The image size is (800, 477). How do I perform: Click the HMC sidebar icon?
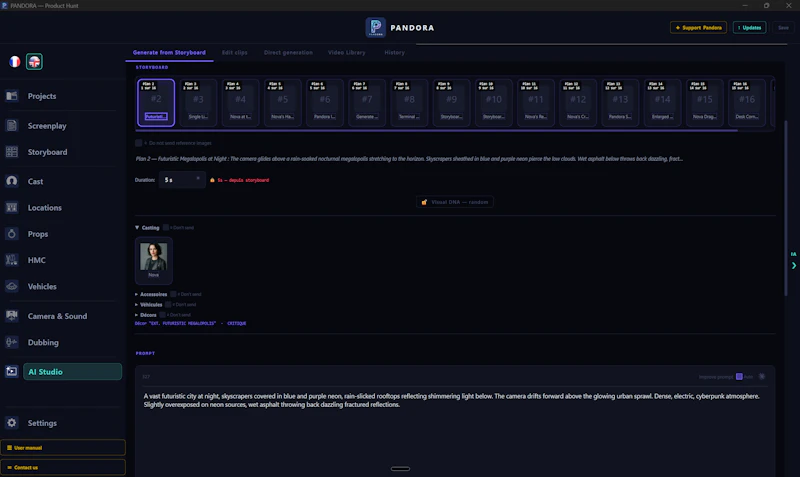(12, 260)
